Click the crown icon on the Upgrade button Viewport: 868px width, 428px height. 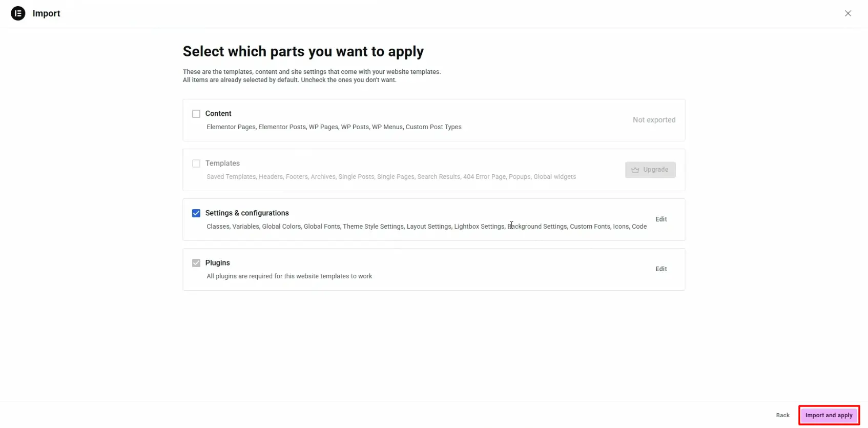635,170
